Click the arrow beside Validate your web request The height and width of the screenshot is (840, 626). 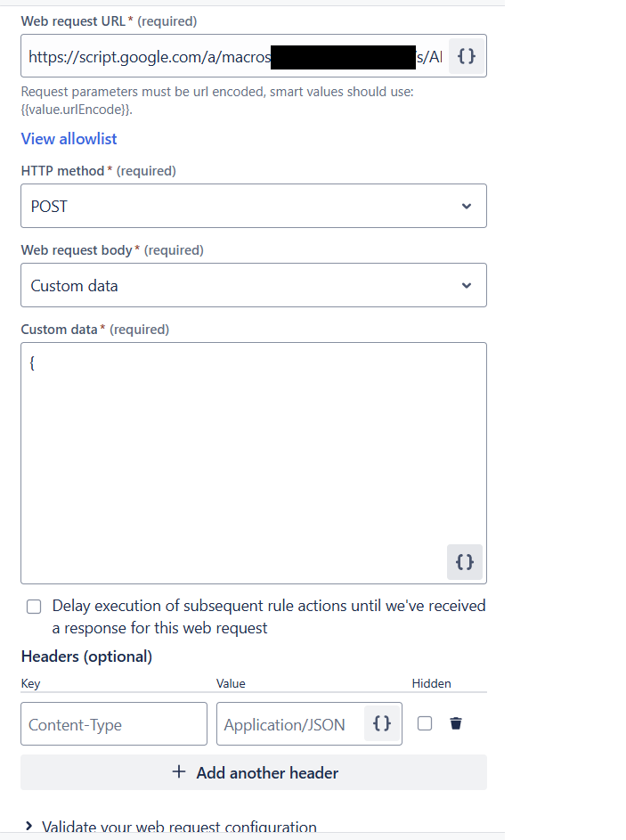tap(28, 827)
